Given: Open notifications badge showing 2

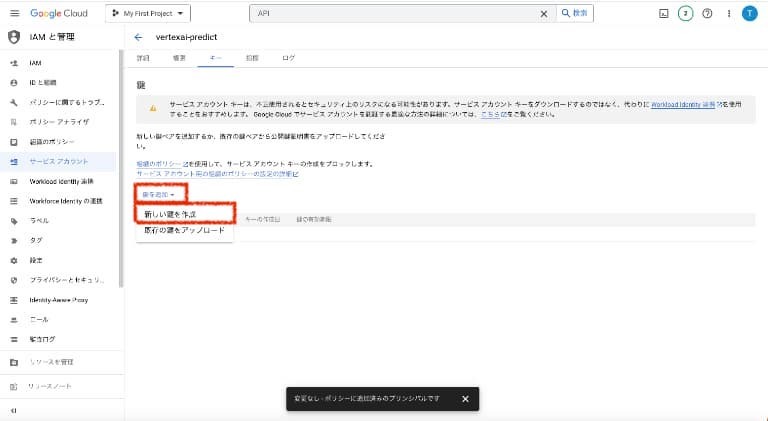Looking at the screenshot, I should (x=685, y=14).
